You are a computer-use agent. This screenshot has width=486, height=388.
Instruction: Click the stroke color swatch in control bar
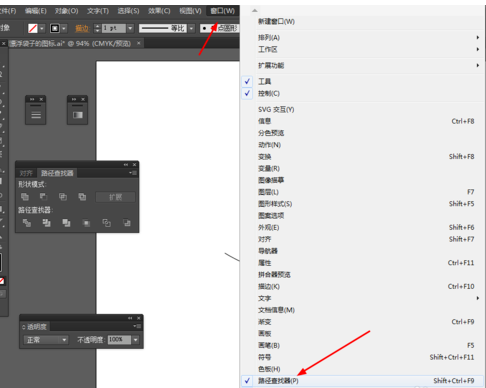click(x=55, y=29)
